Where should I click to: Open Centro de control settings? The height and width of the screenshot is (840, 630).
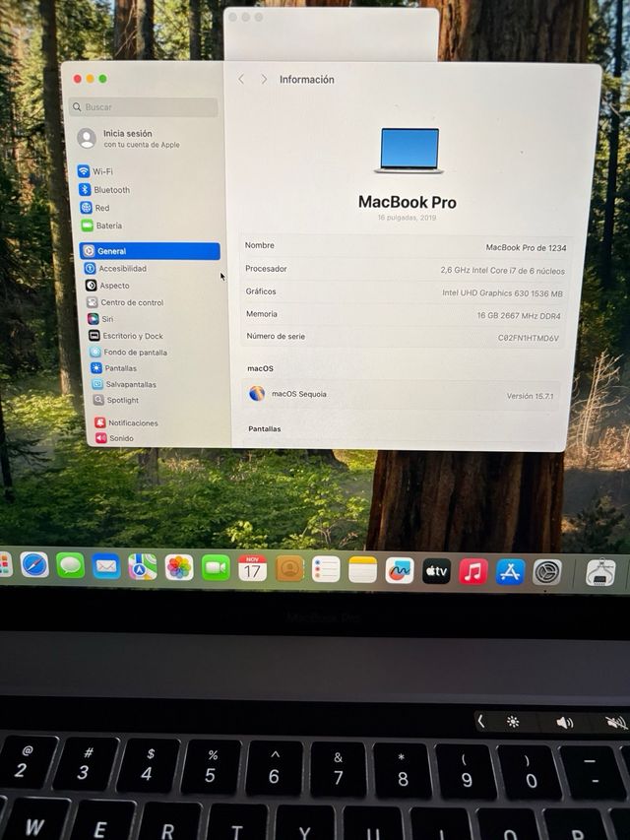click(125, 302)
